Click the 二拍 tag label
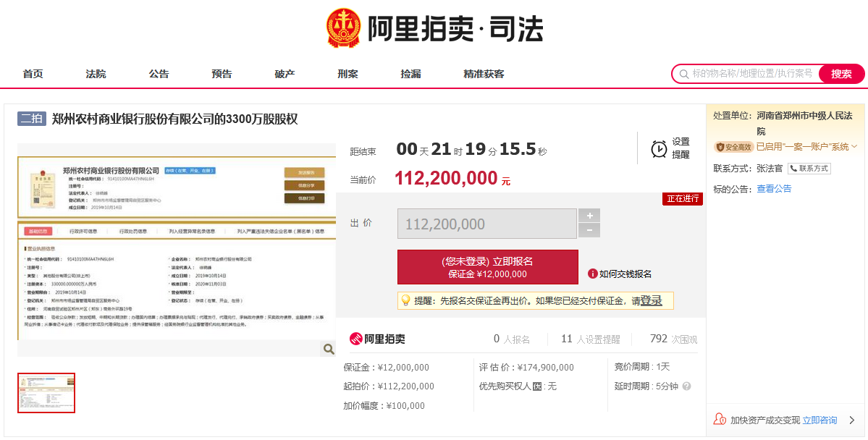 click(32, 119)
